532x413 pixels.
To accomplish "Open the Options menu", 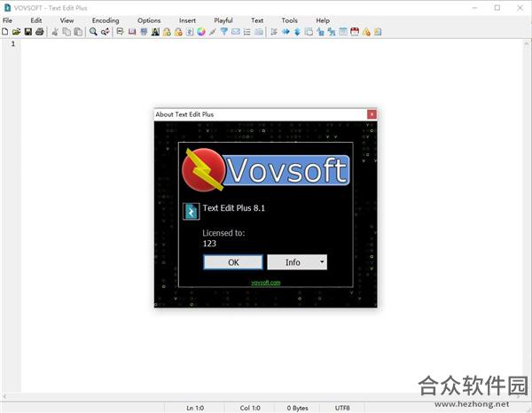I will coord(149,20).
